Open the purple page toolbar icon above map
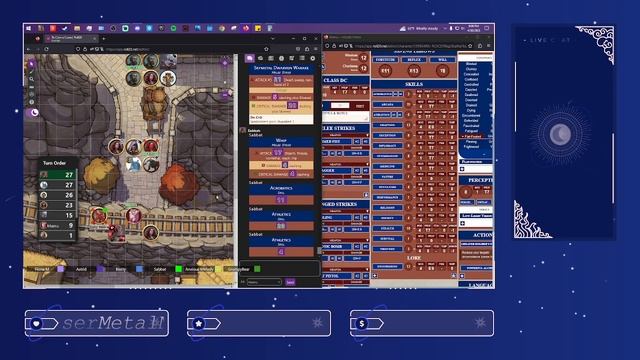The image size is (640, 360). (225, 62)
